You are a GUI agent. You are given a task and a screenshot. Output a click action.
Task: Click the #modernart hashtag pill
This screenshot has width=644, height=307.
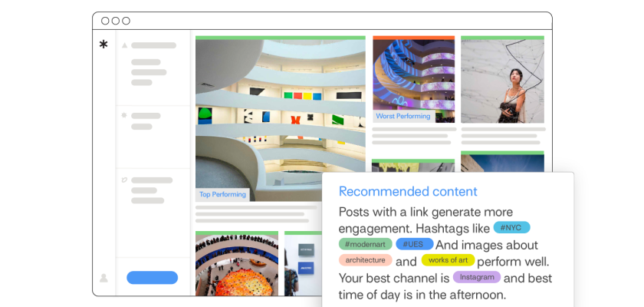[365, 244]
